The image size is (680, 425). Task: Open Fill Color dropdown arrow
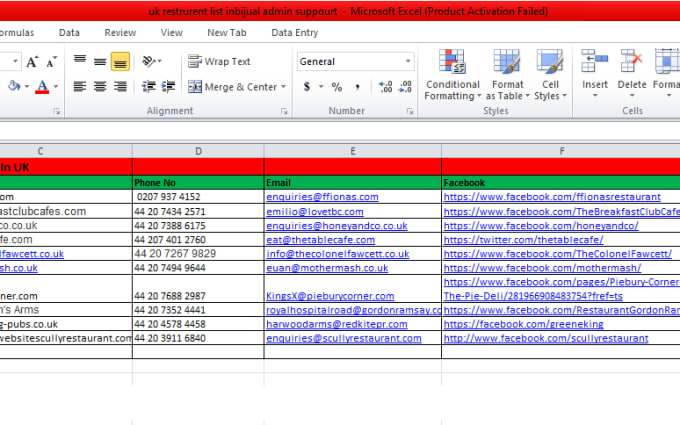coord(26,87)
